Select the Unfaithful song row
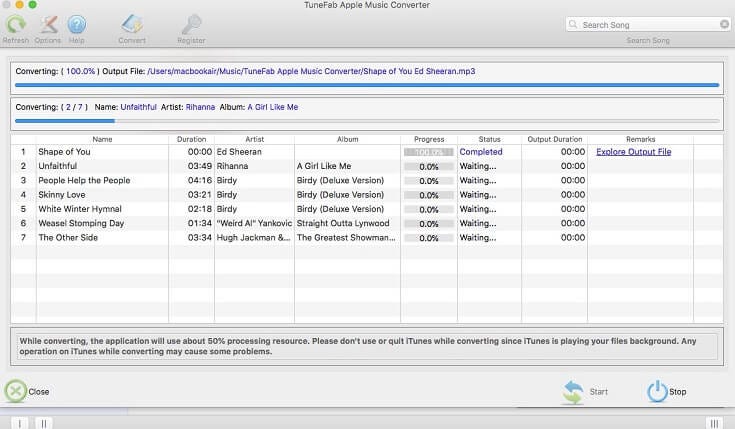This screenshot has width=735, height=429. point(367,166)
